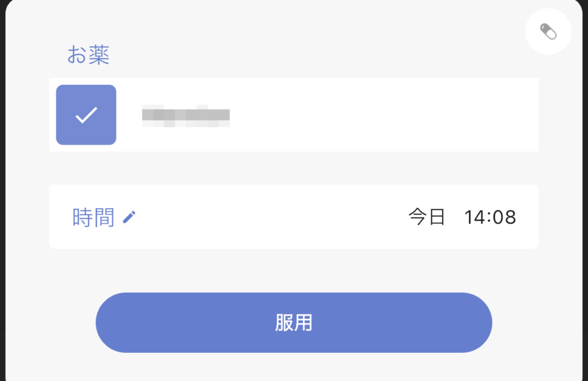Edit dose time with the pencil
Image resolution: width=588 pixels, height=381 pixels.
[129, 217]
